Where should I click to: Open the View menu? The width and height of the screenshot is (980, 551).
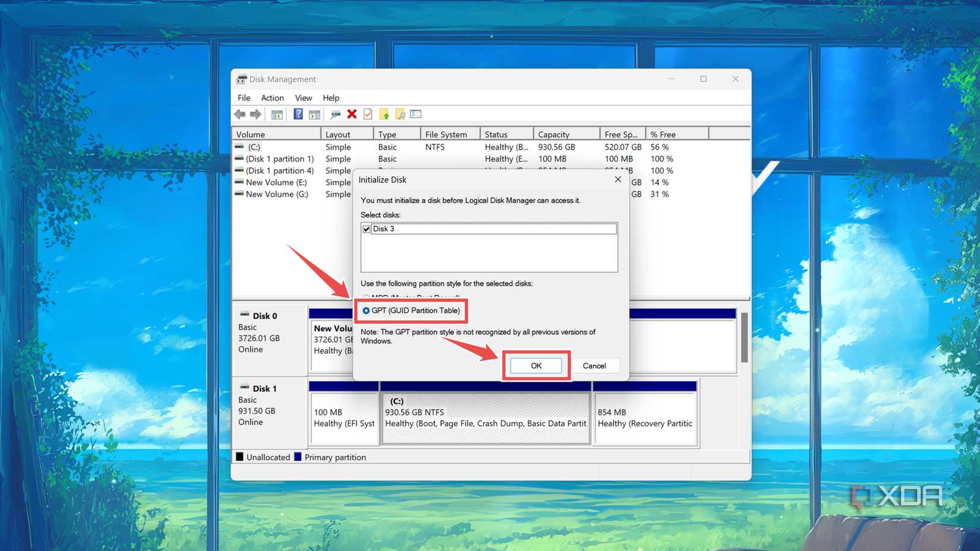304,98
